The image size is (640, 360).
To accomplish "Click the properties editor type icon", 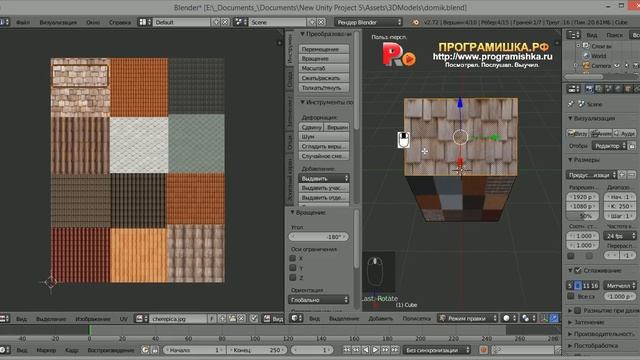I will [573, 89].
